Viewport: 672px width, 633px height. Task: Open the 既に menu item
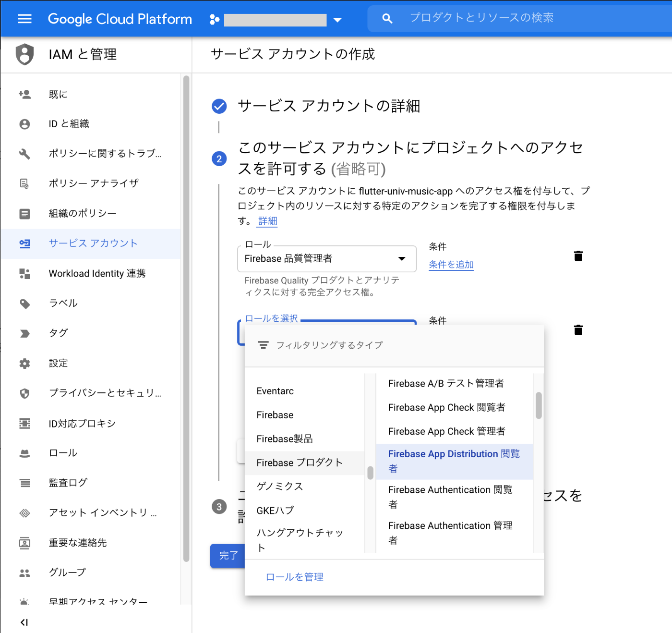click(x=91, y=94)
